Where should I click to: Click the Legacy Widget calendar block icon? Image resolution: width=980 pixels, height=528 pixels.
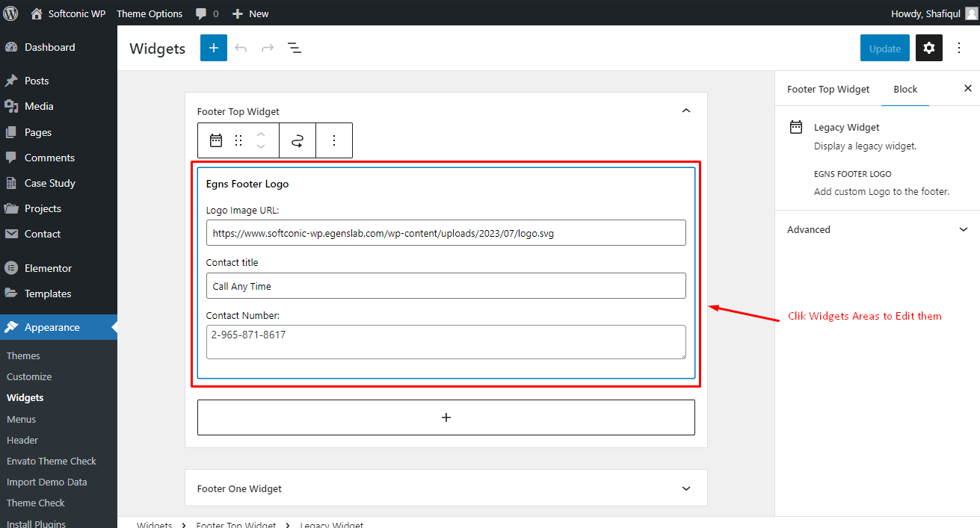point(216,140)
